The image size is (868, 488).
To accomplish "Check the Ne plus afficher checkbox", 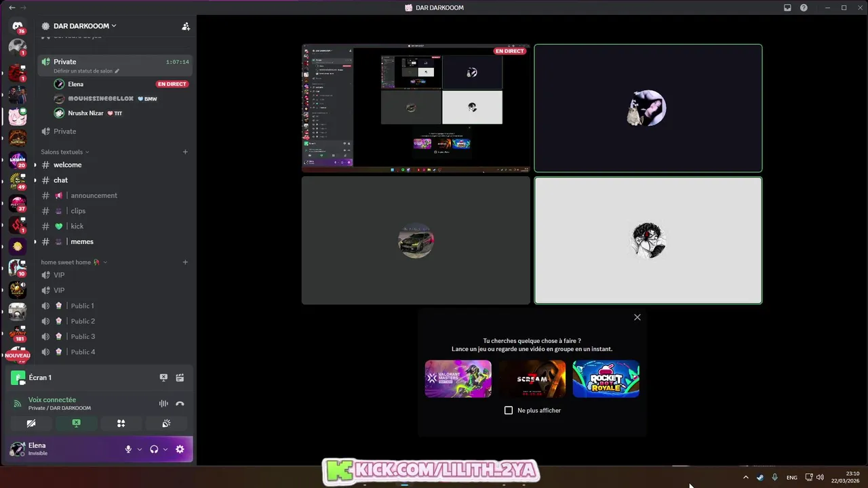I will click(x=509, y=410).
